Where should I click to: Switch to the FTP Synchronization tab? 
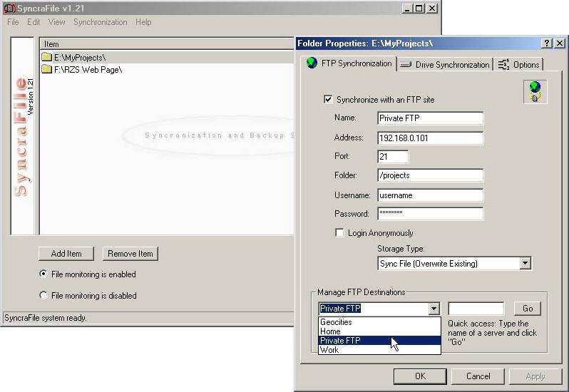point(349,63)
